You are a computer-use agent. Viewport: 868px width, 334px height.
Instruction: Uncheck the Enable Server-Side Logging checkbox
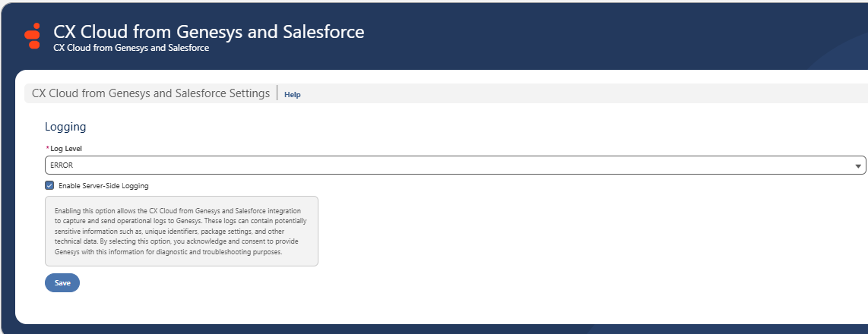click(49, 185)
